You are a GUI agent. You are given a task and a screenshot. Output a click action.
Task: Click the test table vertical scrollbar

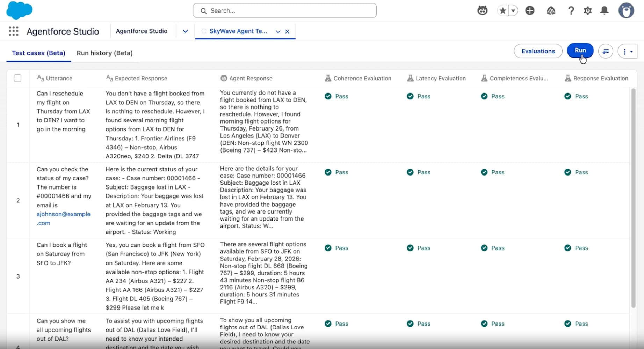(633, 198)
